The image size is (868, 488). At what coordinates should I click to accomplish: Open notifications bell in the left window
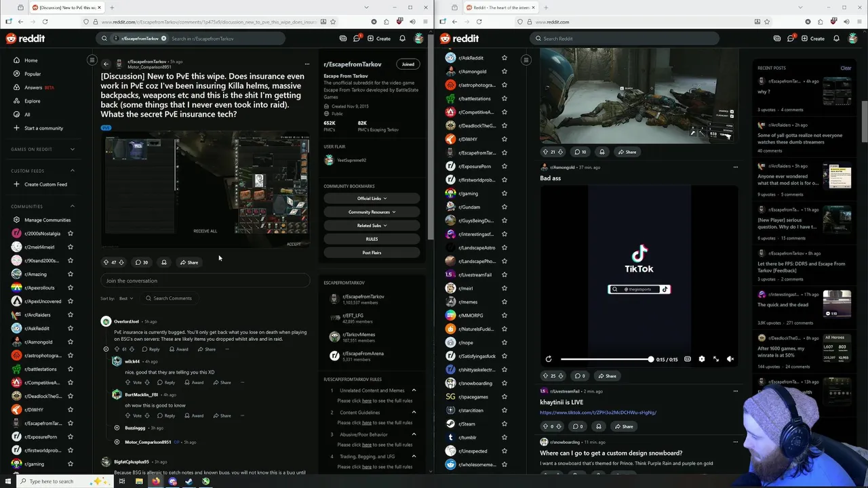(x=402, y=39)
